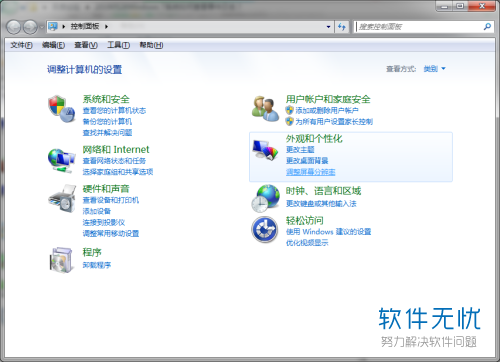Viewport: 500px width, 362px height.
Task: Open 查找并解决问题 link
Action: tap(107, 133)
